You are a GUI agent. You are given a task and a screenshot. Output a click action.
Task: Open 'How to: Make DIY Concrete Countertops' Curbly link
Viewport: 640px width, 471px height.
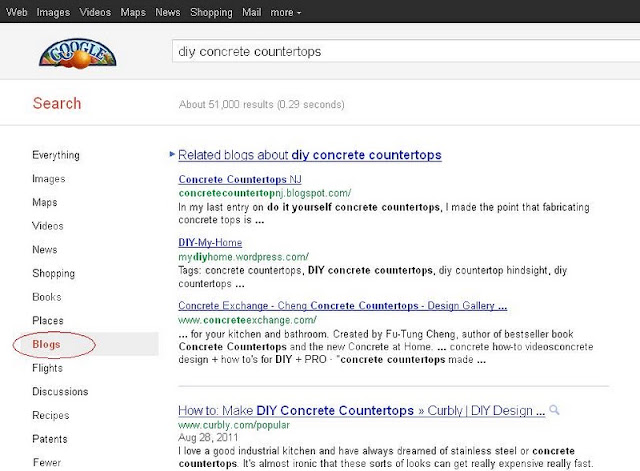361,410
